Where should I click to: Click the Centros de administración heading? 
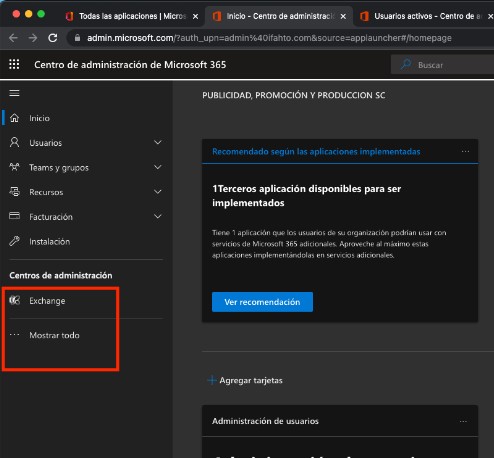point(61,275)
